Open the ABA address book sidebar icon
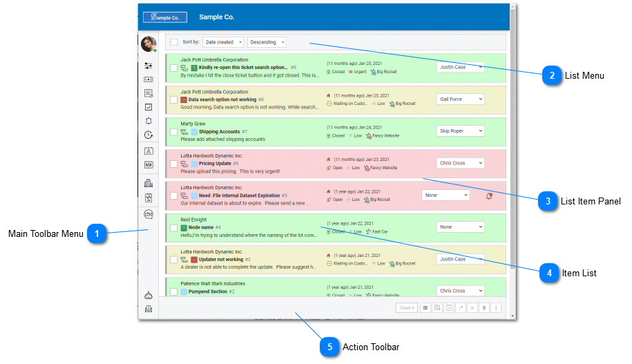 (x=149, y=164)
